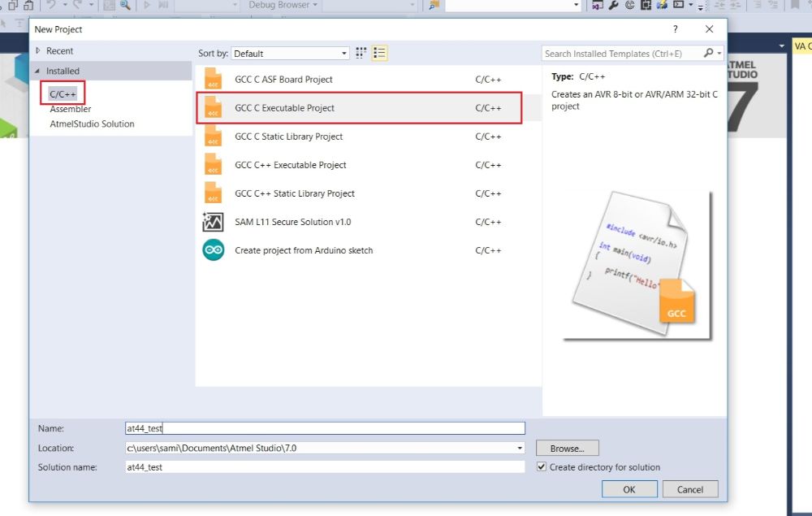Click the start debugging play icon in toolbar
Image resolution: width=812 pixels, height=516 pixels.
147,5
